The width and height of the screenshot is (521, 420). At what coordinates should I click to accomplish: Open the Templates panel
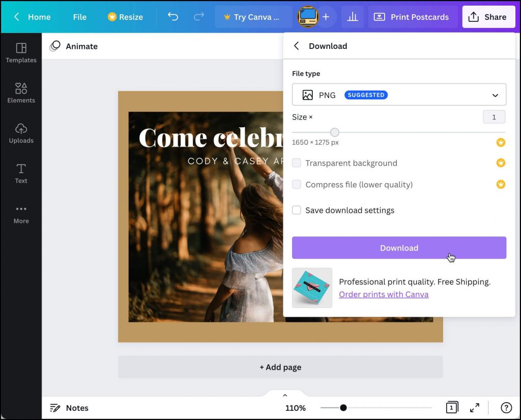[21, 53]
